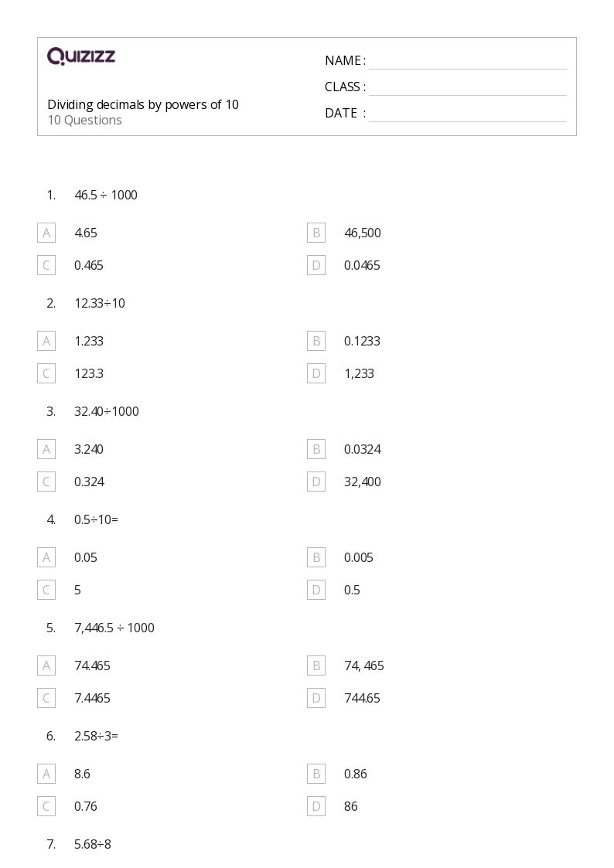The height and width of the screenshot is (868, 614).
Task: Check option C 0.465 for question 1
Action: pyautogui.click(x=46, y=265)
